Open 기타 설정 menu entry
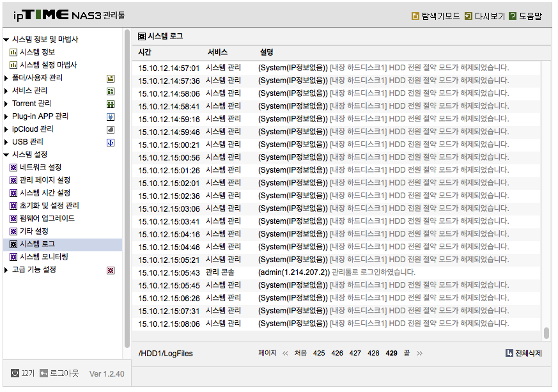 [34, 231]
